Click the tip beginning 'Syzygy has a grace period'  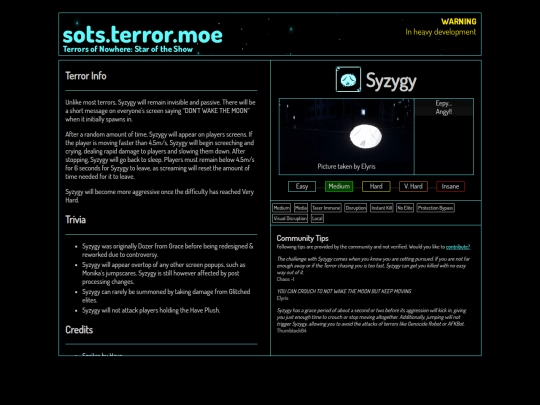tap(371, 317)
